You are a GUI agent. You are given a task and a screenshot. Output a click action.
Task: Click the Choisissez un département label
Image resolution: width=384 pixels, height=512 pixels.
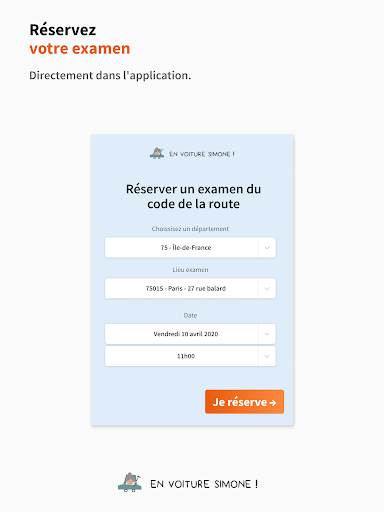coord(190,229)
